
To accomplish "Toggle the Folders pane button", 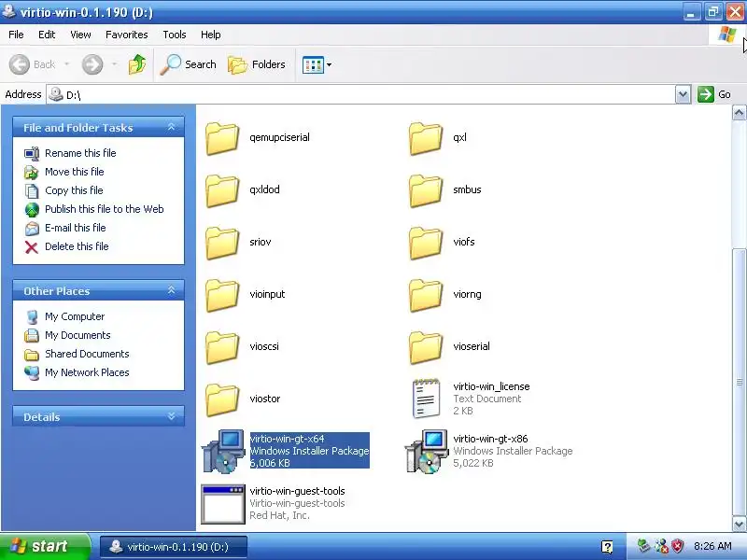I will (x=256, y=64).
